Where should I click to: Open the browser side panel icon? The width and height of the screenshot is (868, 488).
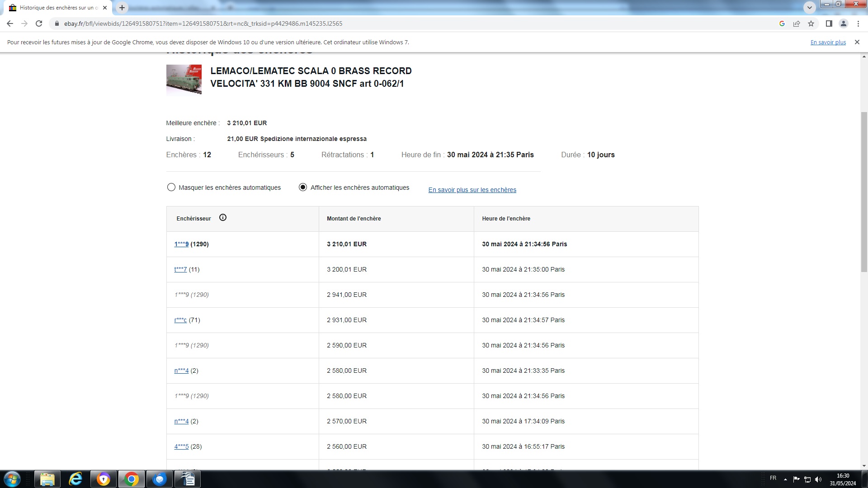click(x=829, y=23)
